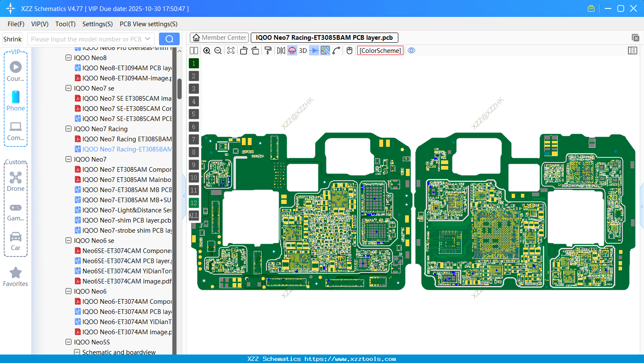Open the Tool(T) menu

pyautogui.click(x=65, y=24)
